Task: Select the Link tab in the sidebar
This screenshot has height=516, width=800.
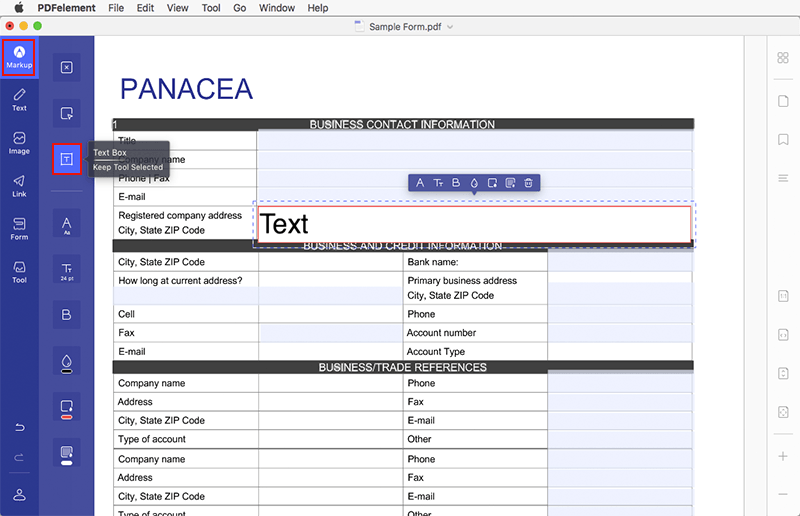Action: (19, 186)
